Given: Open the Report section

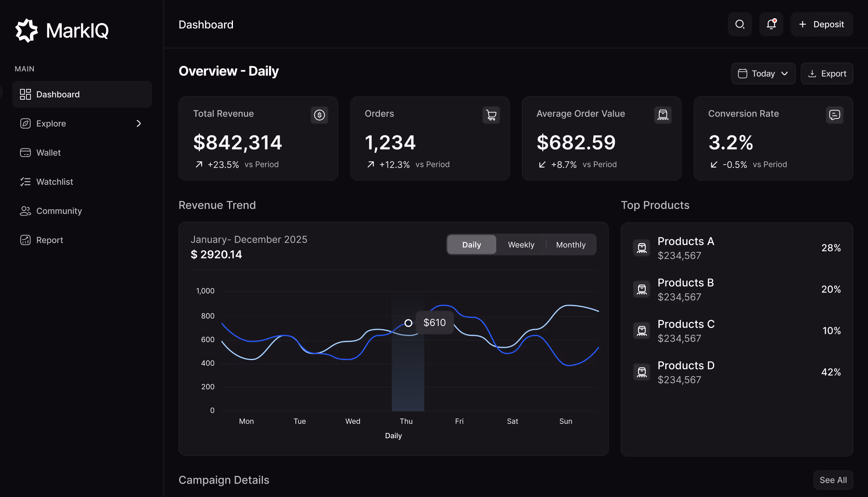Looking at the screenshot, I should pyautogui.click(x=50, y=240).
